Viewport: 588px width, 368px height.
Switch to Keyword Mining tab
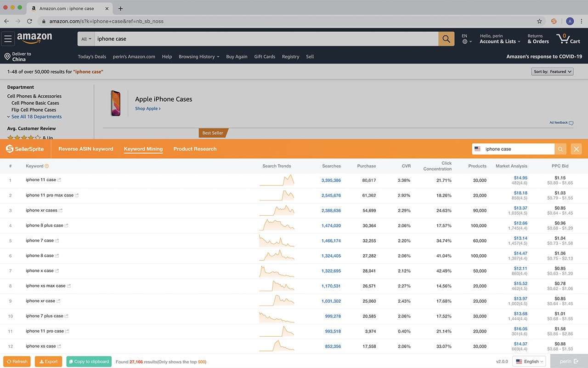pos(143,149)
